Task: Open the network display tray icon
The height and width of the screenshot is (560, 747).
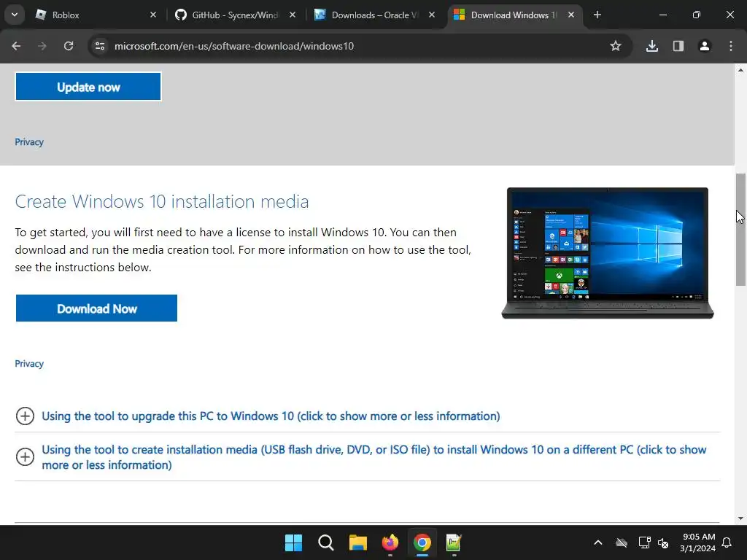Action: (x=645, y=542)
